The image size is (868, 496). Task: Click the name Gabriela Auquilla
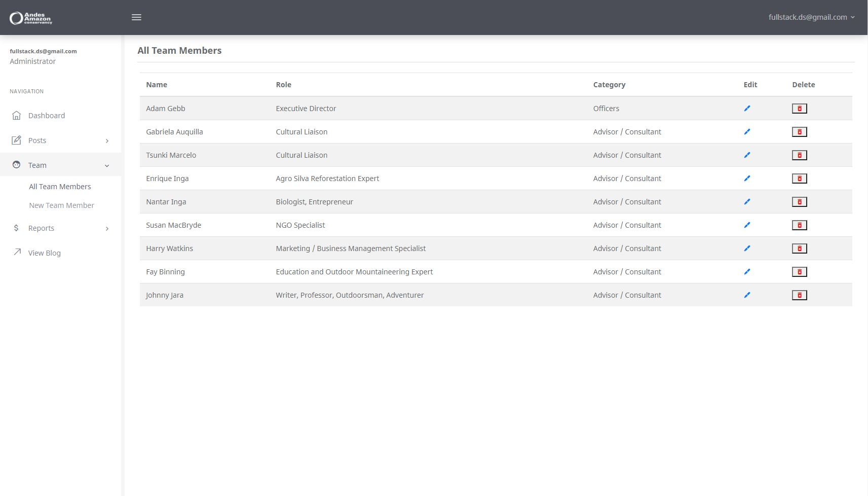(174, 132)
